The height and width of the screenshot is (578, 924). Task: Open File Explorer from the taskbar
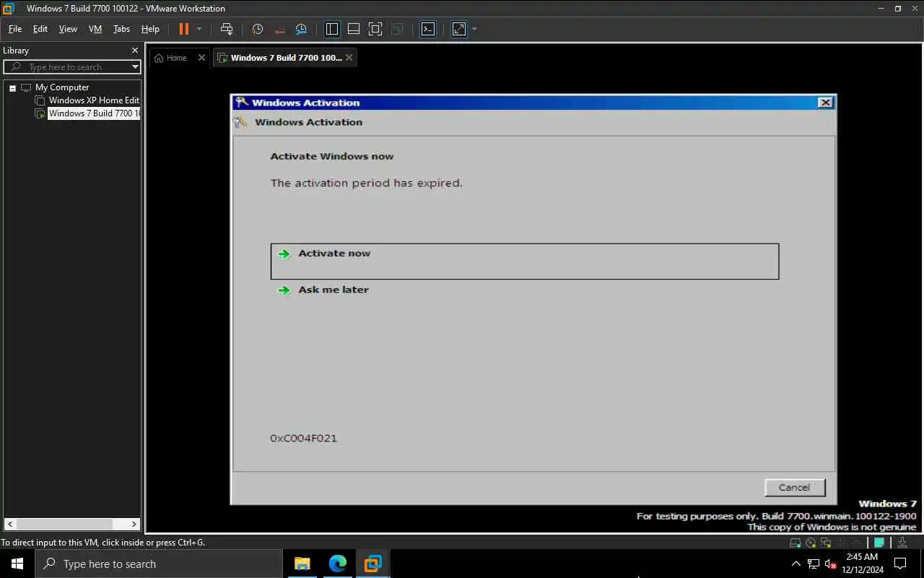click(x=302, y=564)
